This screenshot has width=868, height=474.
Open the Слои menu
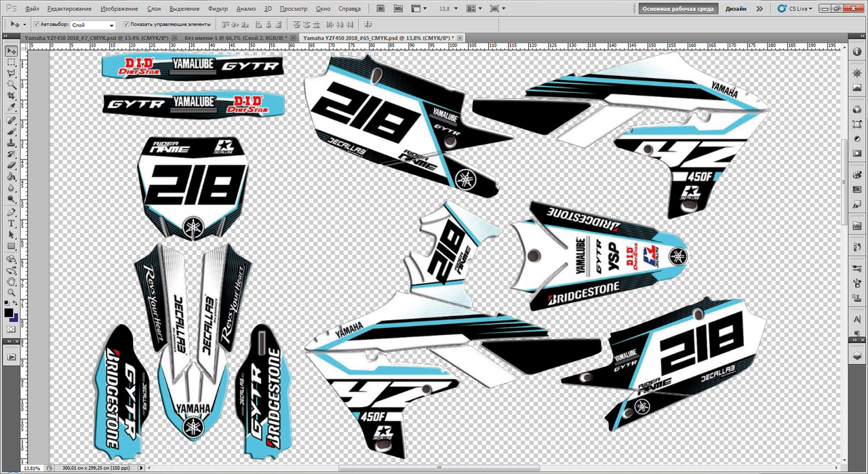click(154, 9)
